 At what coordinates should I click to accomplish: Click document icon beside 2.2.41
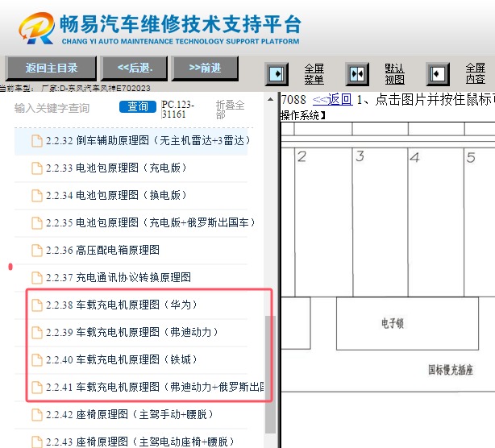coord(37,387)
